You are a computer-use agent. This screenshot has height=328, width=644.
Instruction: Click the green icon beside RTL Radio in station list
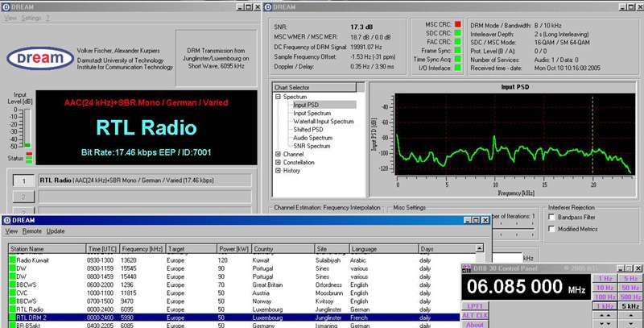coord(12,309)
